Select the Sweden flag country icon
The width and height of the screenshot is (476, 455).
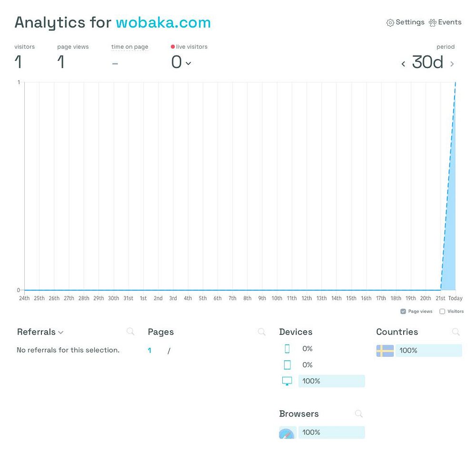[x=385, y=351]
